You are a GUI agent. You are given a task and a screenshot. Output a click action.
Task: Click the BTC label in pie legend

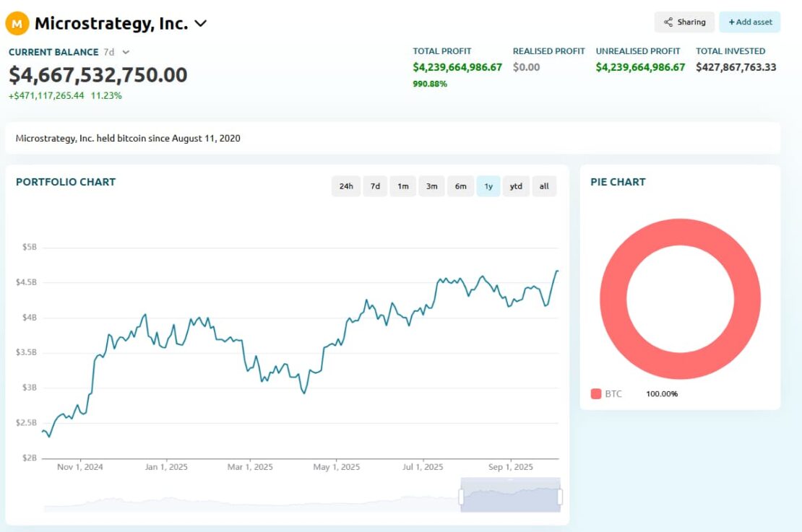pos(613,394)
